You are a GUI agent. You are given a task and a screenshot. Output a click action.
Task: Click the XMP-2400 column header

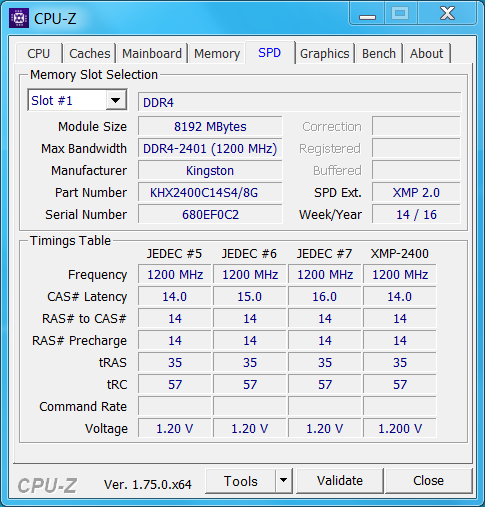tap(399, 254)
